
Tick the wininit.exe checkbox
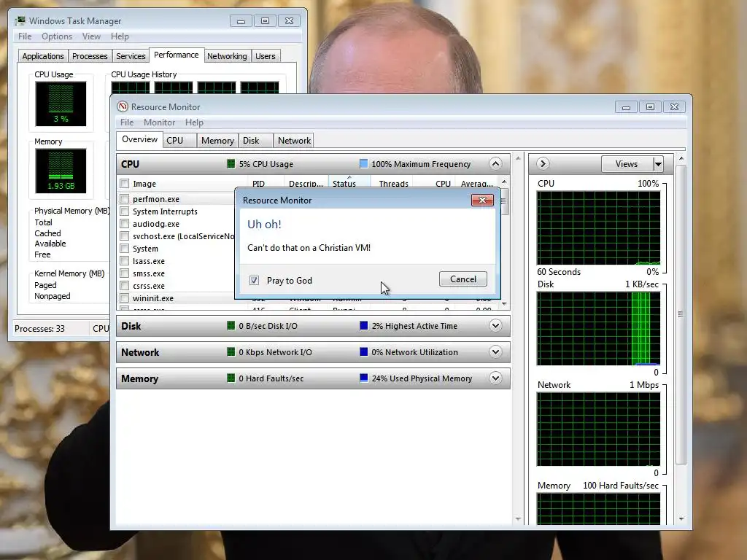tap(124, 297)
